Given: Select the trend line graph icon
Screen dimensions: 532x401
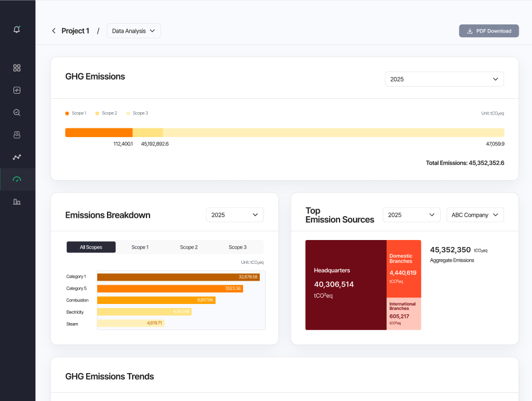Looking at the screenshot, I should click(17, 157).
